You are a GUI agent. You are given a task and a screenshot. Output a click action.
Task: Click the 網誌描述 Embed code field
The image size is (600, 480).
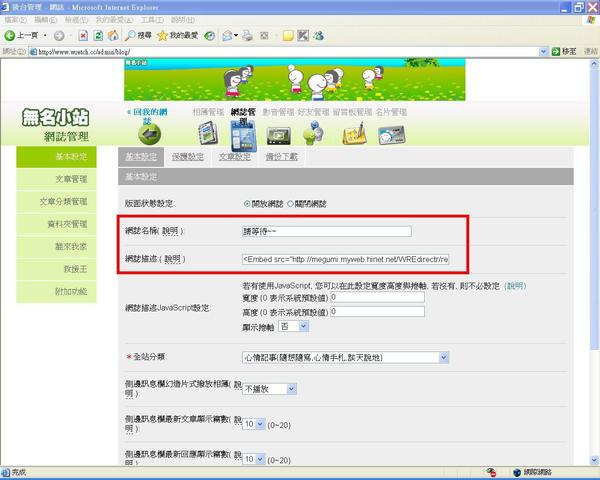pyautogui.click(x=345, y=259)
